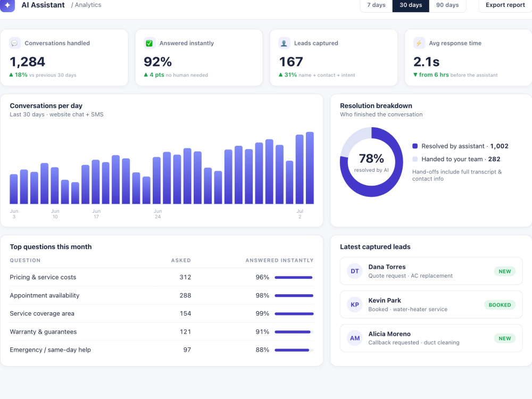Click the Export report button
The height and width of the screenshot is (399, 532).
point(505,5)
